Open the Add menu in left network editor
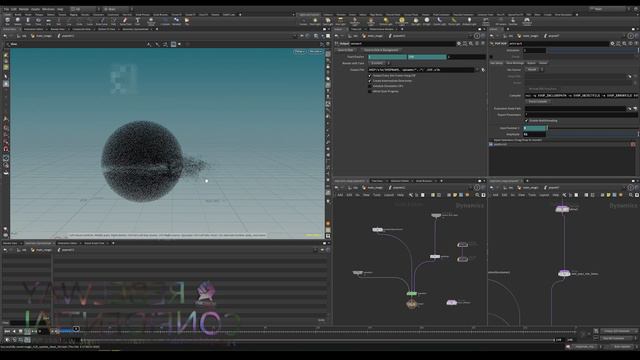Viewport: 640px width, 360px height. (340, 195)
